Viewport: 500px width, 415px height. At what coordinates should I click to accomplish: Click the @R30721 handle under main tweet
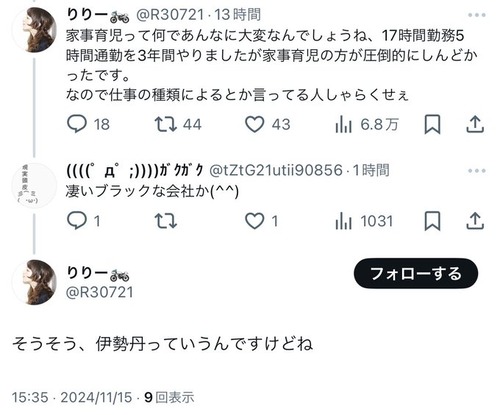[x=100, y=292]
